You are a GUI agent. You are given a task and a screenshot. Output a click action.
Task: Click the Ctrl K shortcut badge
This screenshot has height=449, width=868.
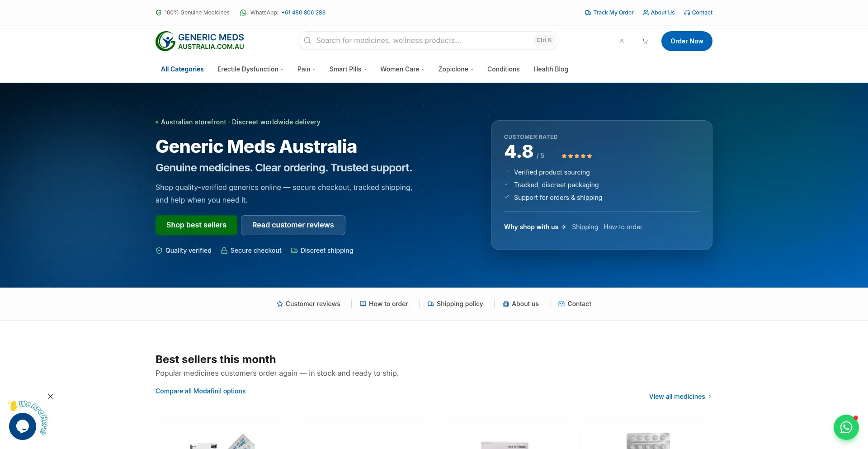(x=544, y=40)
